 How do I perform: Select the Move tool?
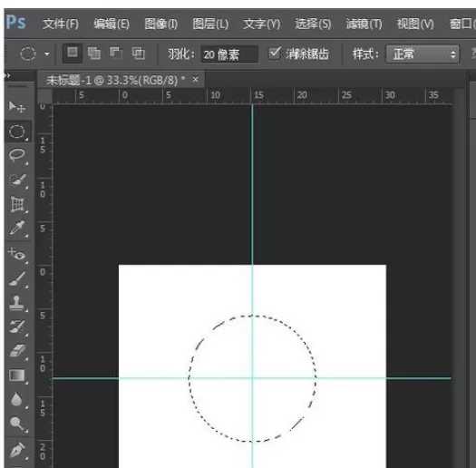coord(16,107)
